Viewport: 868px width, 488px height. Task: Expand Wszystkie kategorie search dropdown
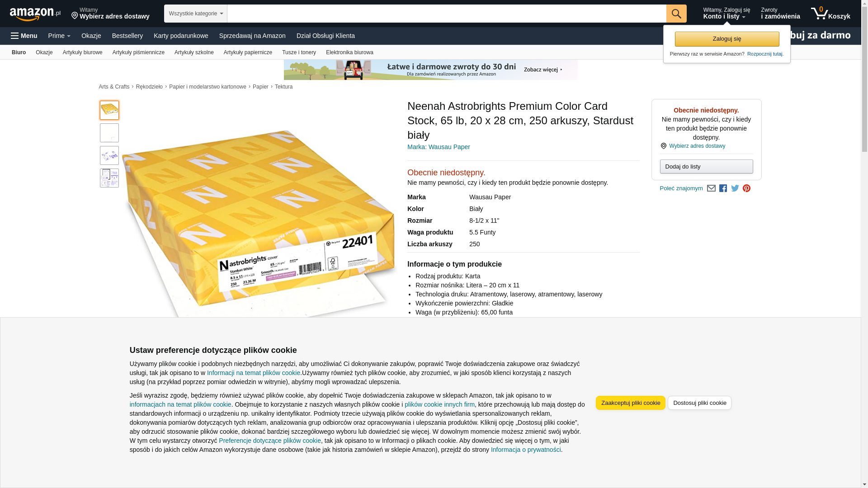pyautogui.click(x=196, y=14)
